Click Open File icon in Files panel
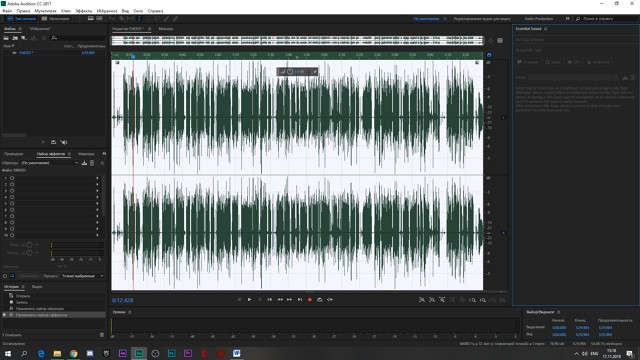This screenshot has width=640, height=360. coord(6,38)
